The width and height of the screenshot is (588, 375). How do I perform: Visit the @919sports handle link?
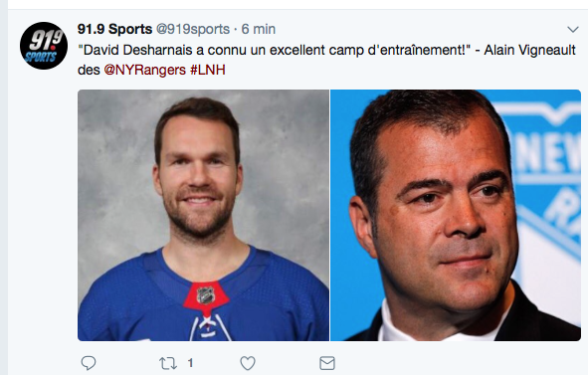[193, 29]
